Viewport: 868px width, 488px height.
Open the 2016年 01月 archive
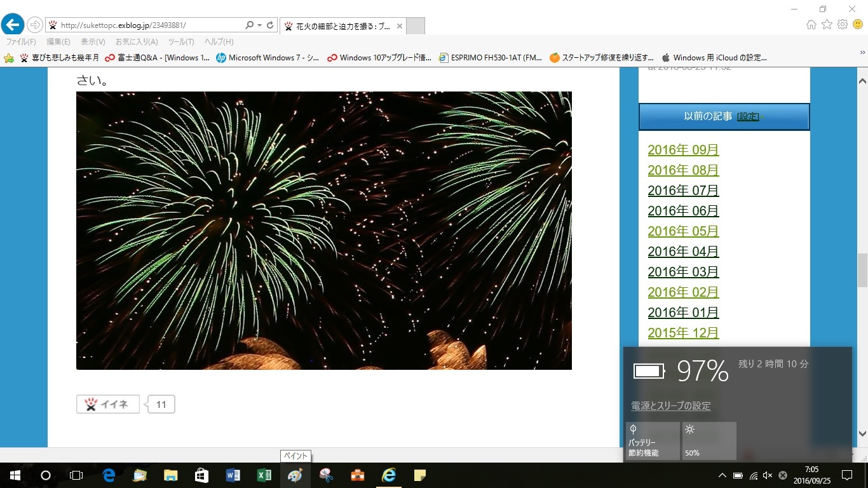683,313
